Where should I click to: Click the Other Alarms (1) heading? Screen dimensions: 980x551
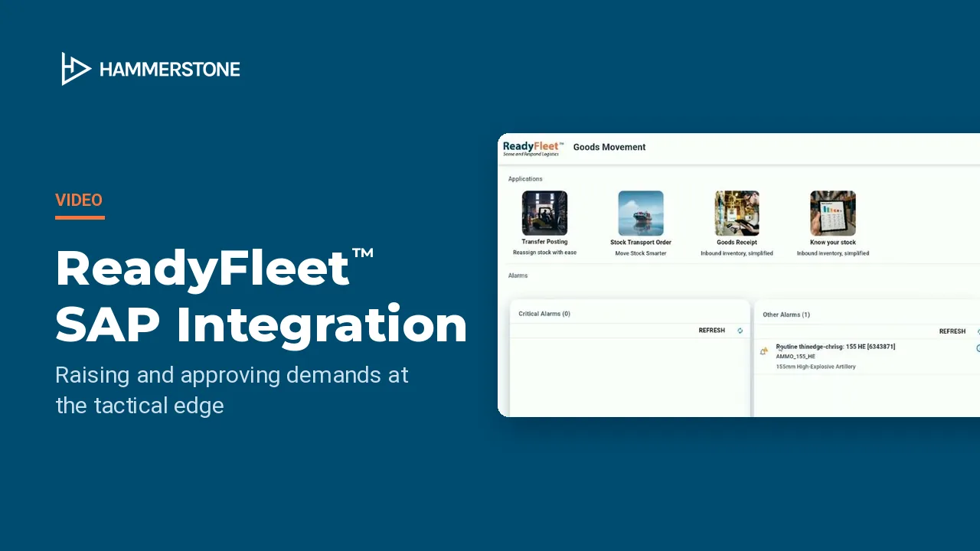(x=786, y=315)
